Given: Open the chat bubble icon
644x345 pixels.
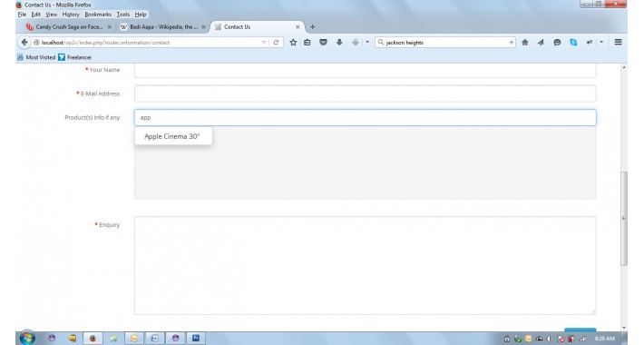Looking at the screenshot, I should point(557,43).
